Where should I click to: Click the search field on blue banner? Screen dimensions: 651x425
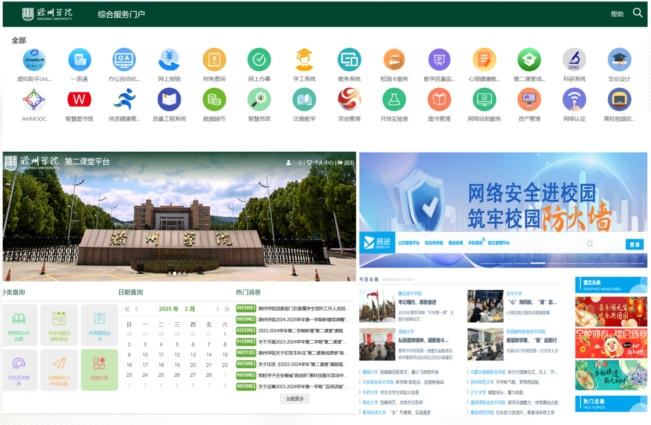coord(570,244)
